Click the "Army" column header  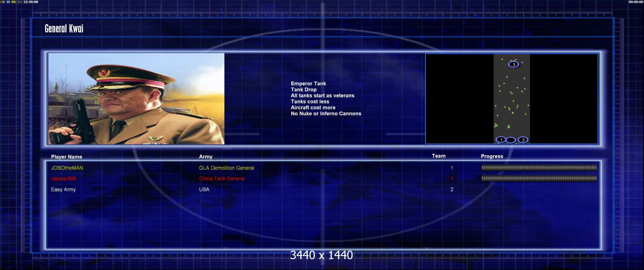(206, 157)
